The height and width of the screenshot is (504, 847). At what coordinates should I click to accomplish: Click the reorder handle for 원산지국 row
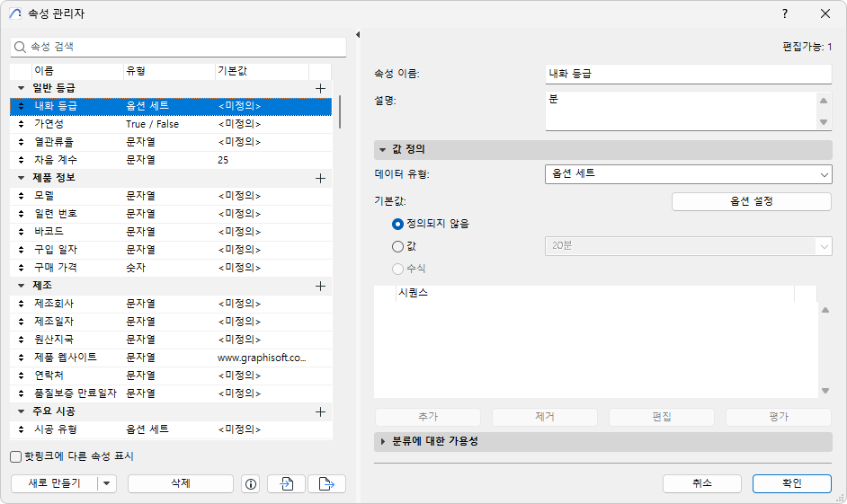[x=21, y=340]
